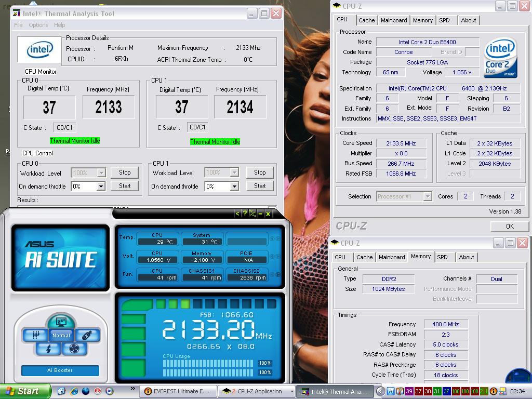Click the green frequency meter in AI Suite
The width and height of the screenshot is (532, 399).
134,338
